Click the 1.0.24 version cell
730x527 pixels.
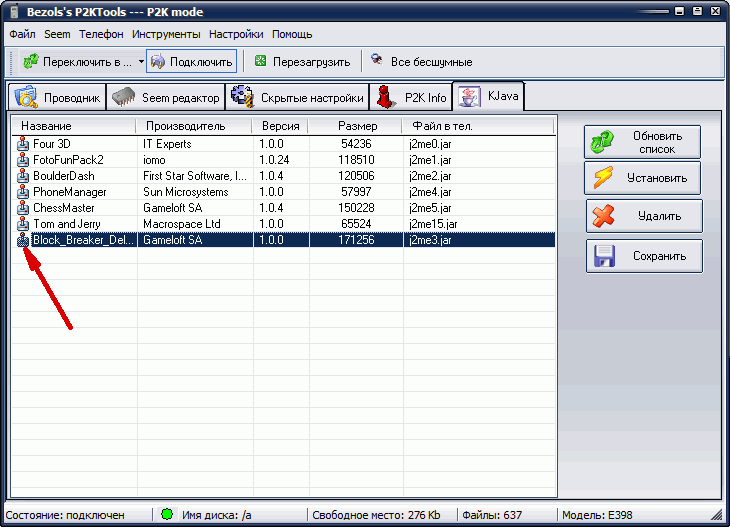coord(274,160)
